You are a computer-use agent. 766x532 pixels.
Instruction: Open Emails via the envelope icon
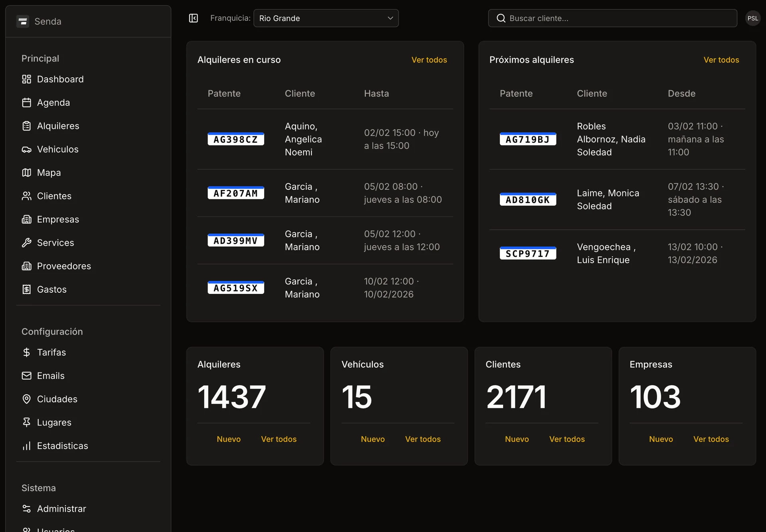point(27,375)
